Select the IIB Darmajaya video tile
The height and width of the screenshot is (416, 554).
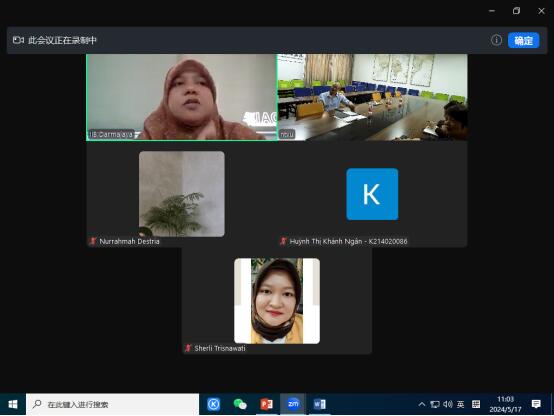coord(182,97)
